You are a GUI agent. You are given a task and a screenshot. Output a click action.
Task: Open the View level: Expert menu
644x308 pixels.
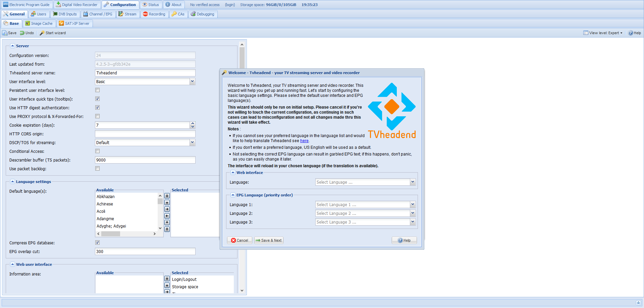603,33
